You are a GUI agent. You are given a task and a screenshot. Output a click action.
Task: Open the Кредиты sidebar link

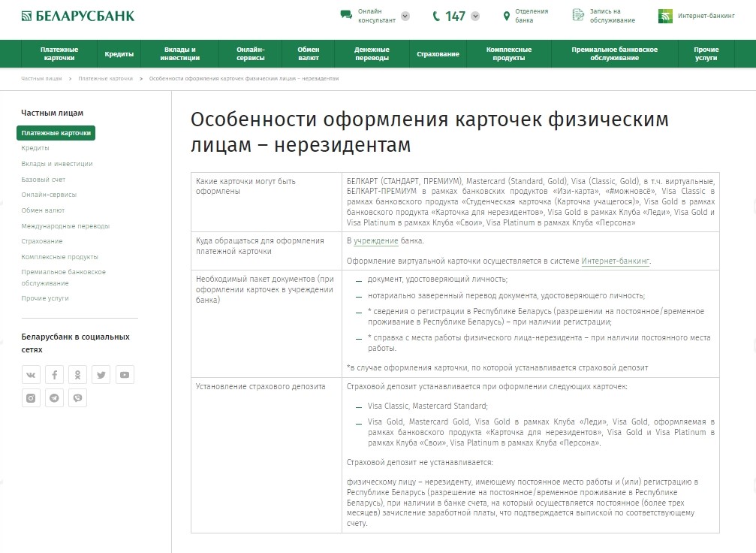pos(35,148)
